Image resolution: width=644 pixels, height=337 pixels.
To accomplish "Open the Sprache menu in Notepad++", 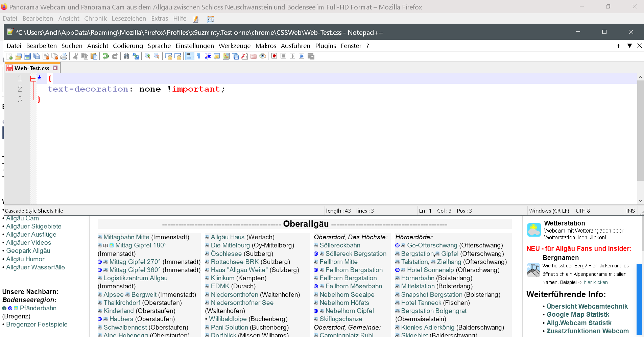I will pos(159,46).
